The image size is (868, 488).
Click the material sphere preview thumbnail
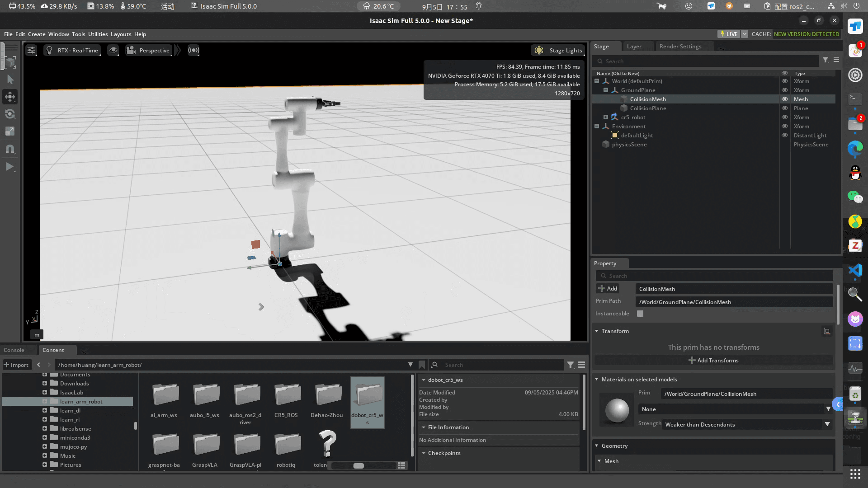pyautogui.click(x=616, y=409)
